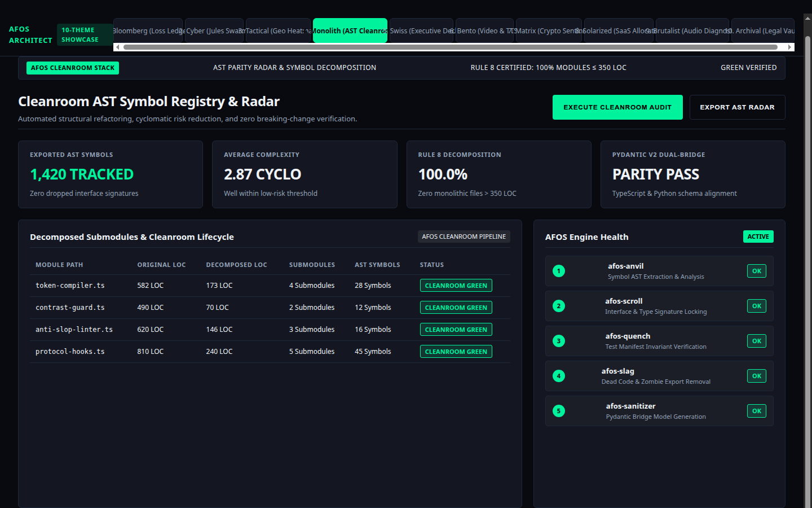Click CLEANROOM GREEN status for protocol-hooks.ts

click(456, 352)
